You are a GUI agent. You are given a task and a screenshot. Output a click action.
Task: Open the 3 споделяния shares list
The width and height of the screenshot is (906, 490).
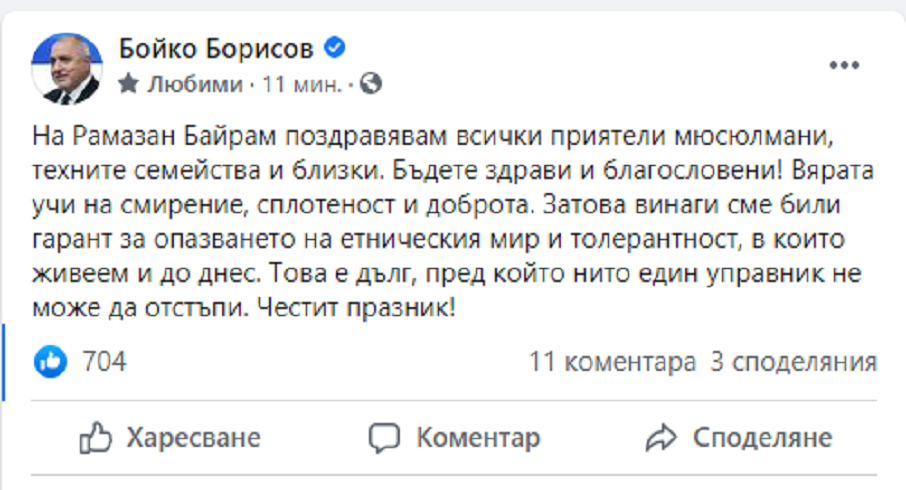[793, 361]
